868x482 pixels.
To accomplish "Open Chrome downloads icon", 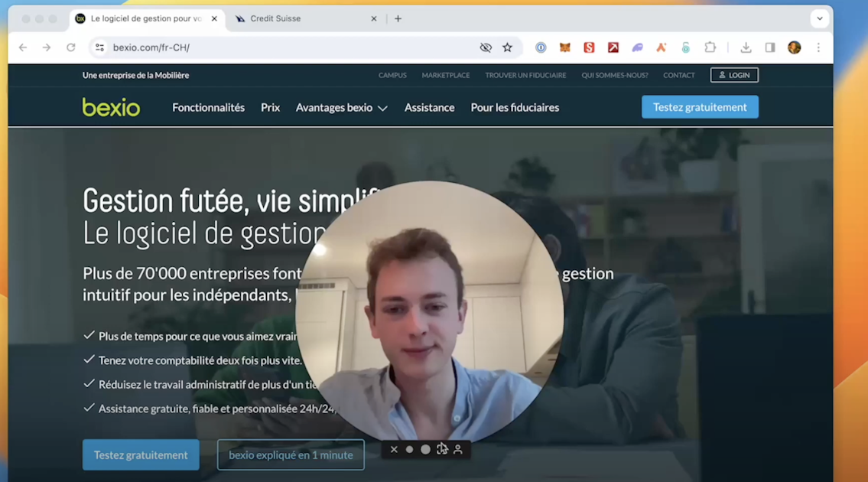I will pos(746,47).
